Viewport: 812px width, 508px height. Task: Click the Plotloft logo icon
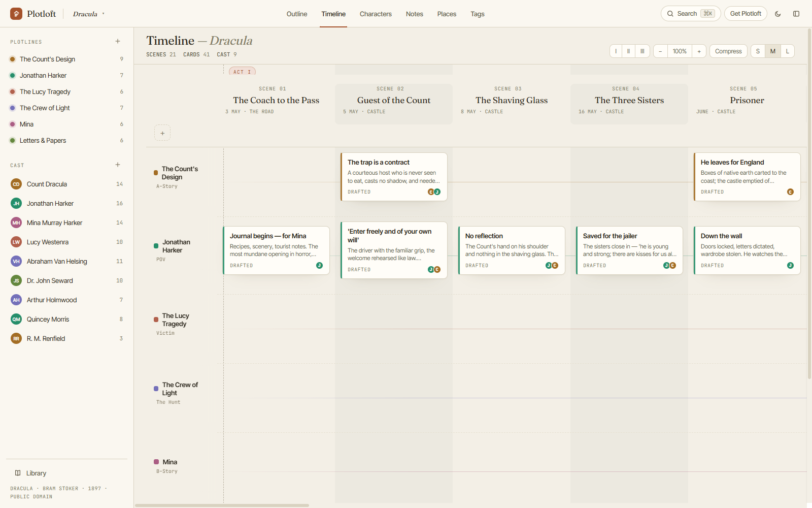coord(16,14)
